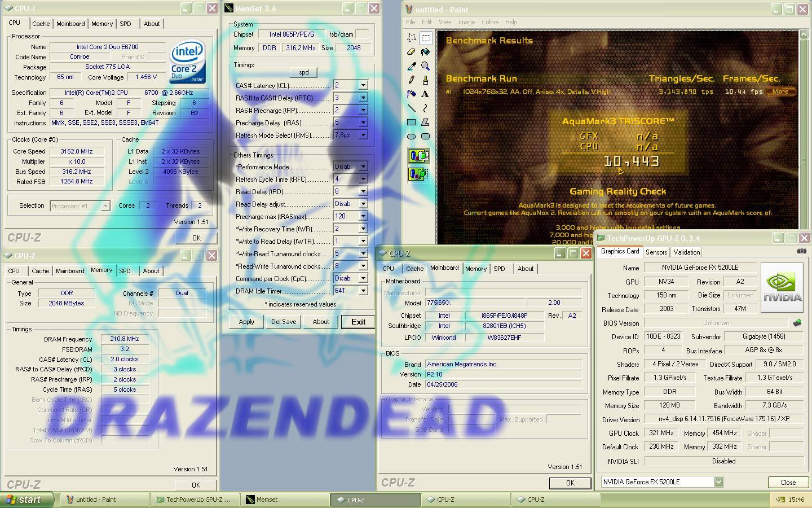Click the NVIDIA logo in GPU-Z

(x=782, y=287)
